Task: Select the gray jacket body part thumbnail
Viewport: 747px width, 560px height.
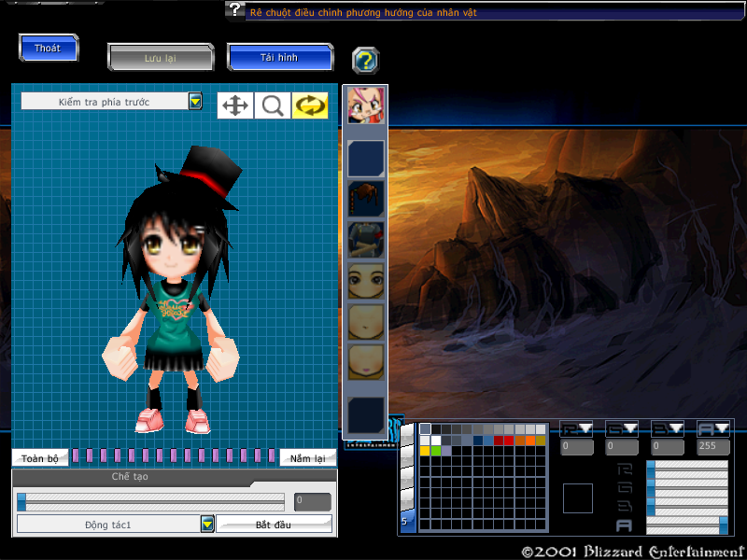Action: [365, 240]
